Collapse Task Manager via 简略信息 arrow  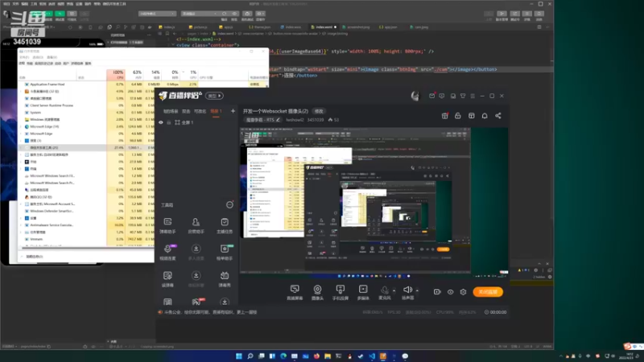click(23, 257)
